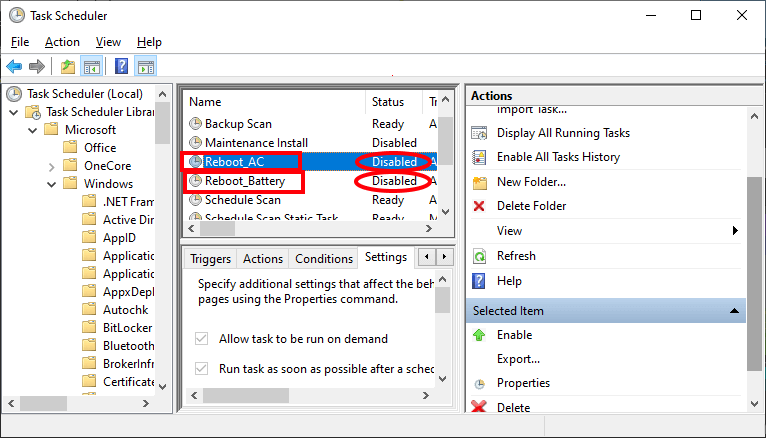
Task: Click the Backup Scan task clock icon
Action: (195, 124)
